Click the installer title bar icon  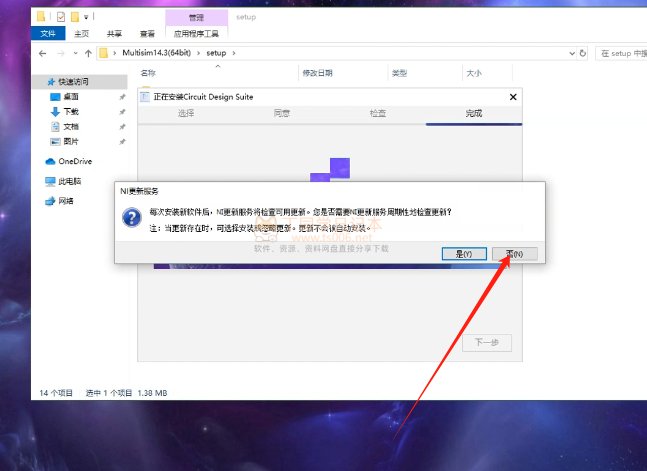(x=145, y=97)
